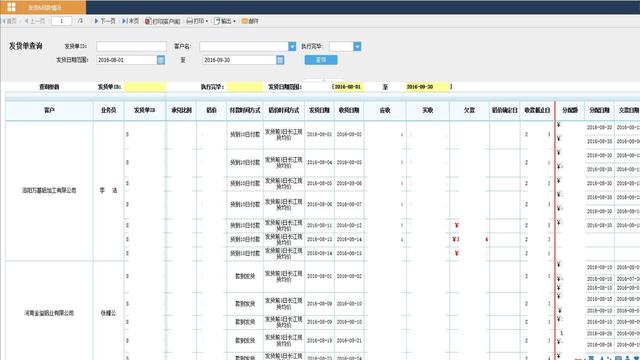Click the 分配额 column header
Viewport: 640px width, 360px height.
[x=570, y=110]
